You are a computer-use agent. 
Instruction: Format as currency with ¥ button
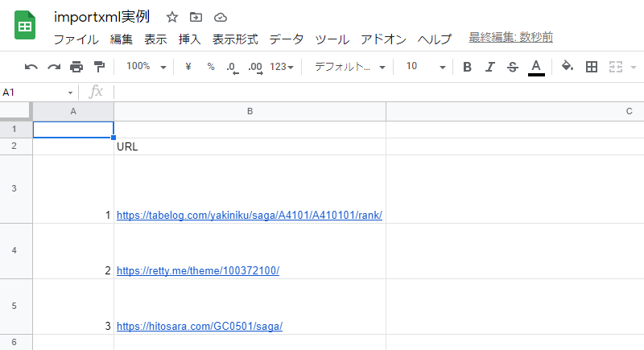[x=188, y=67]
